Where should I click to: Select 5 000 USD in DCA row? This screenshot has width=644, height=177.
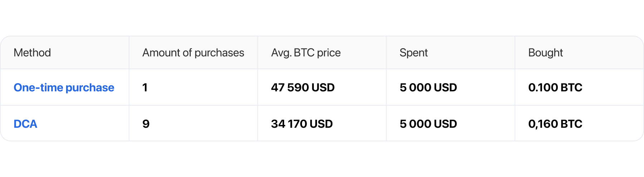[428, 124]
